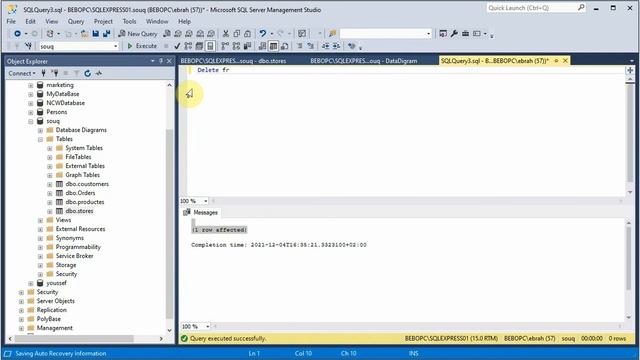Open the Tools menu
This screenshot has height=360, width=640.
[x=129, y=21]
